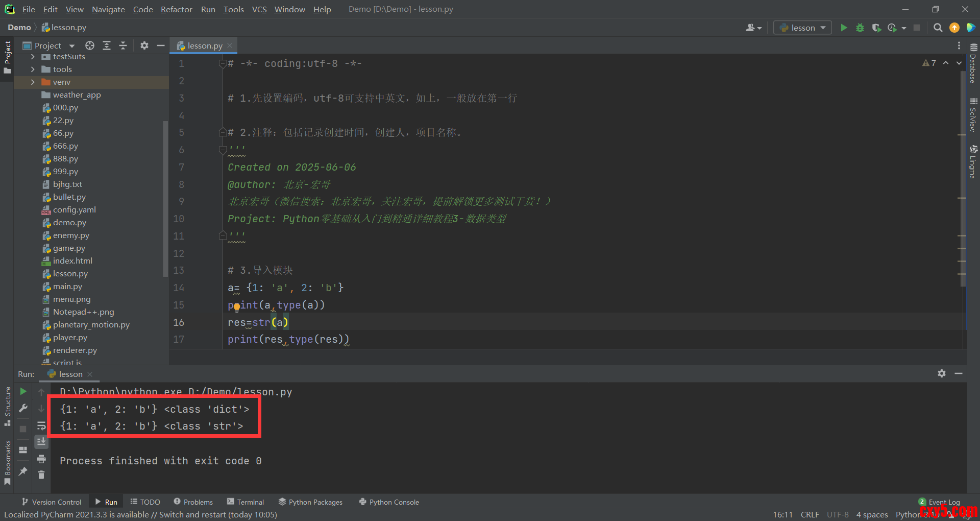Screen dimensions: 980x521
Task: Open Python Packages tool window
Action: pyautogui.click(x=310, y=502)
